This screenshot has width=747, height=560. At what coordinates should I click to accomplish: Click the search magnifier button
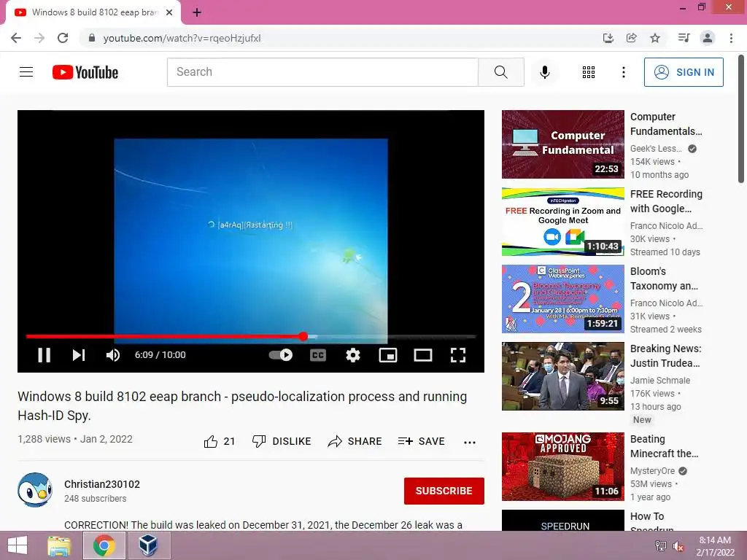coord(500,72)
